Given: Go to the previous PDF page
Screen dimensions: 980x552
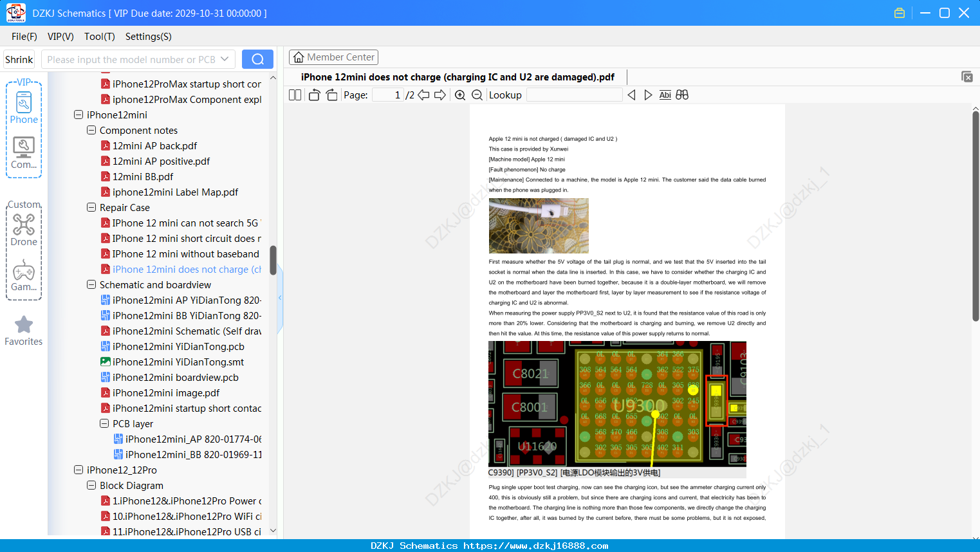Looking at the screenshot, I should click(x=423, y=95).
